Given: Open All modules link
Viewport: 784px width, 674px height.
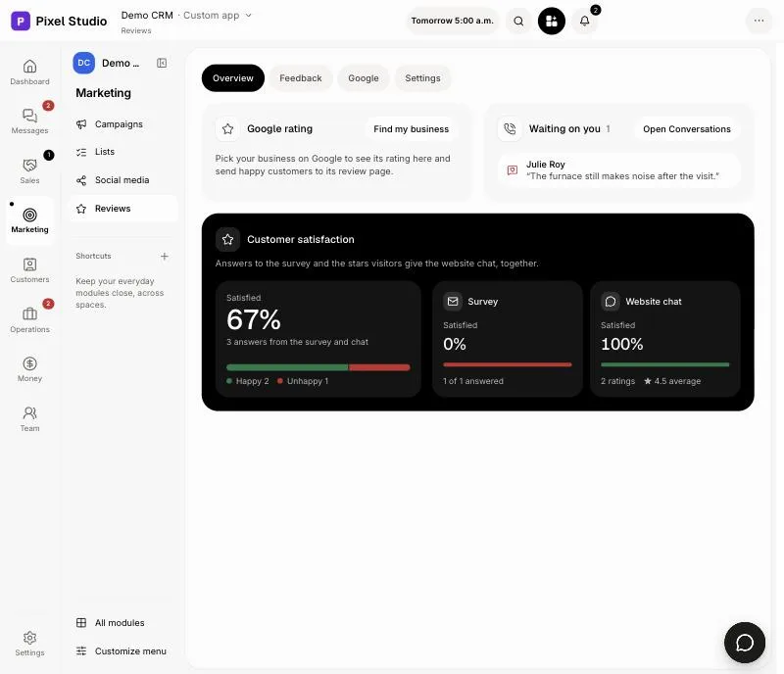Looking at the screenshot, I should pyautogui.click(x=123, y=623).
